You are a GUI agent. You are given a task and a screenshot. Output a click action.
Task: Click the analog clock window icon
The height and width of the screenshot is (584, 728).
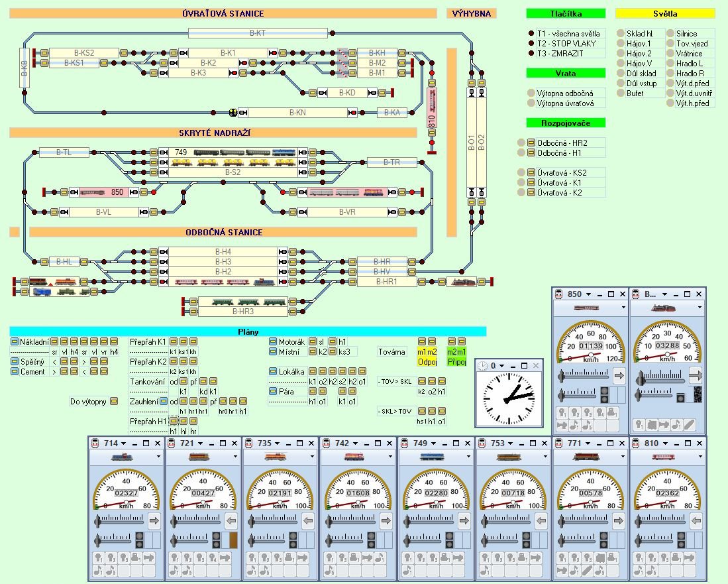pyautogui.click(x=483, y=366)
